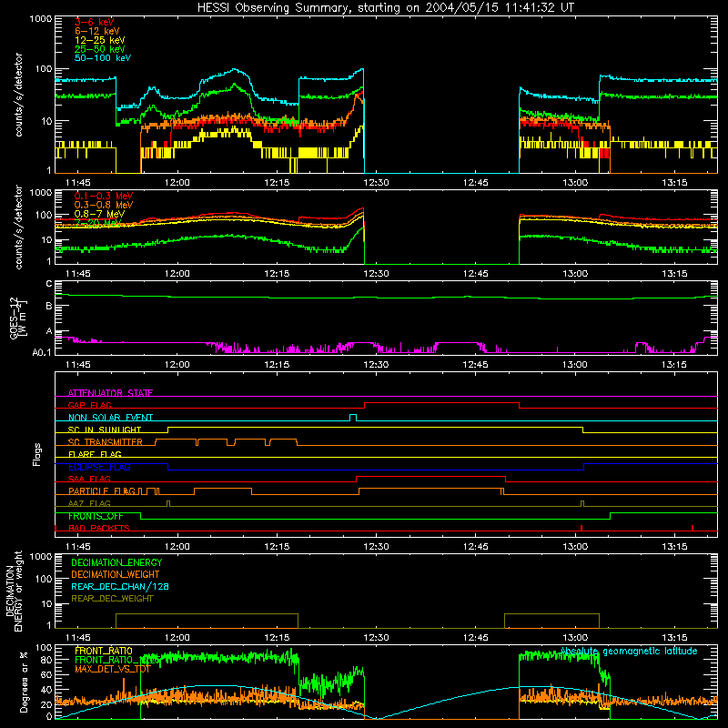Viewport: 728px width, 728px height.
Task: Click 12:45 tick under the Flags panel
Action: [475, 547]
